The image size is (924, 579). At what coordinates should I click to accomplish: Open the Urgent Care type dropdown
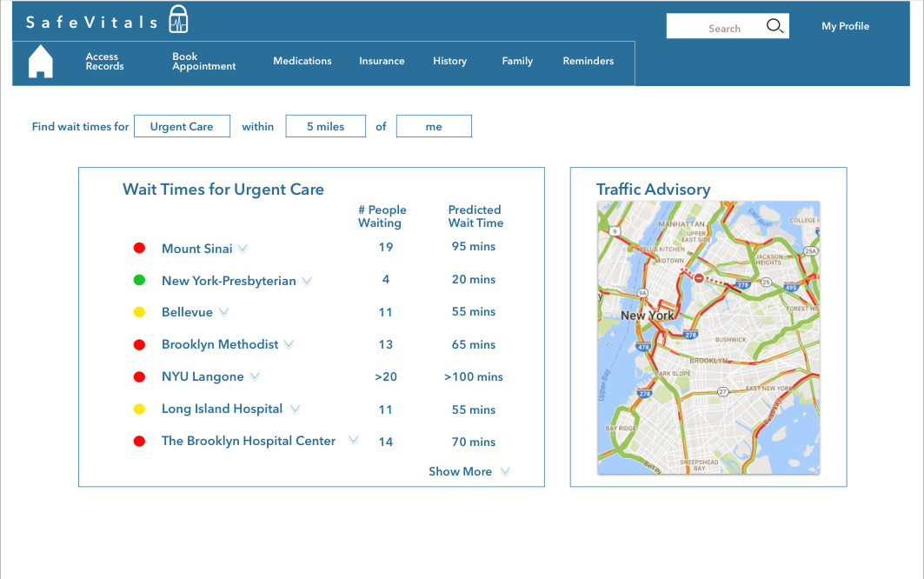(x=182, y=126)
